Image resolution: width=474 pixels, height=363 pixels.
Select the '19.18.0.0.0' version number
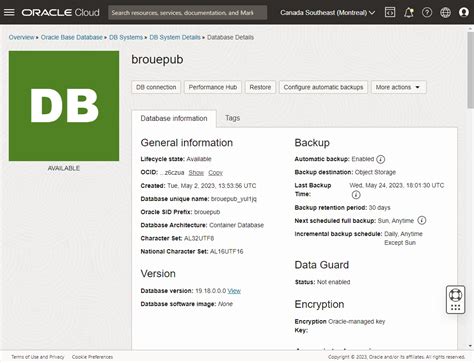point(211,291)
